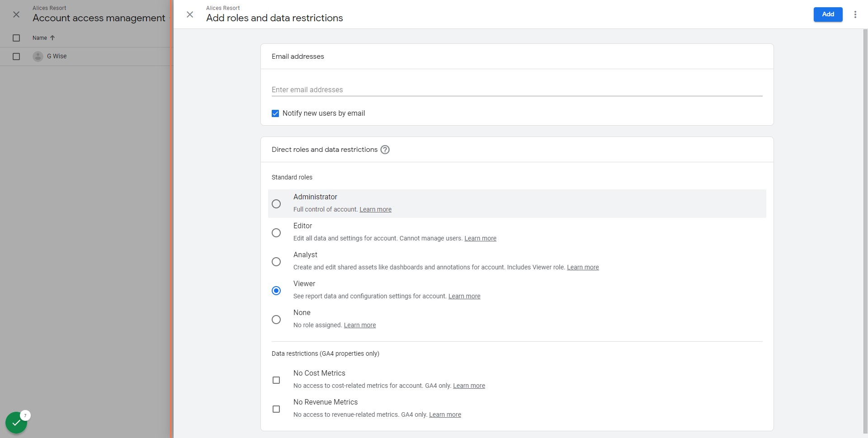The height and width of the screenshot is (438, 868).
Task: Enable the No Revenue Metrics checkbox
Action: click(276, 409)
